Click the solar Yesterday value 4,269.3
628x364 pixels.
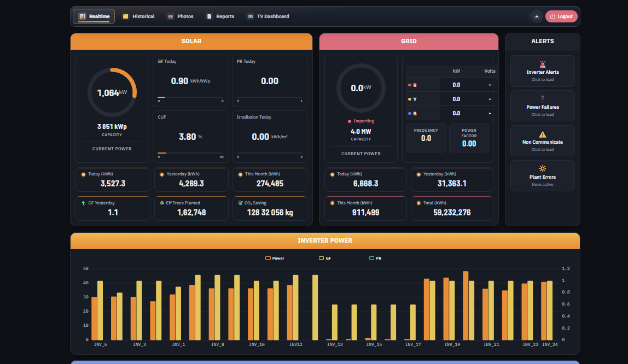[191, 184]
